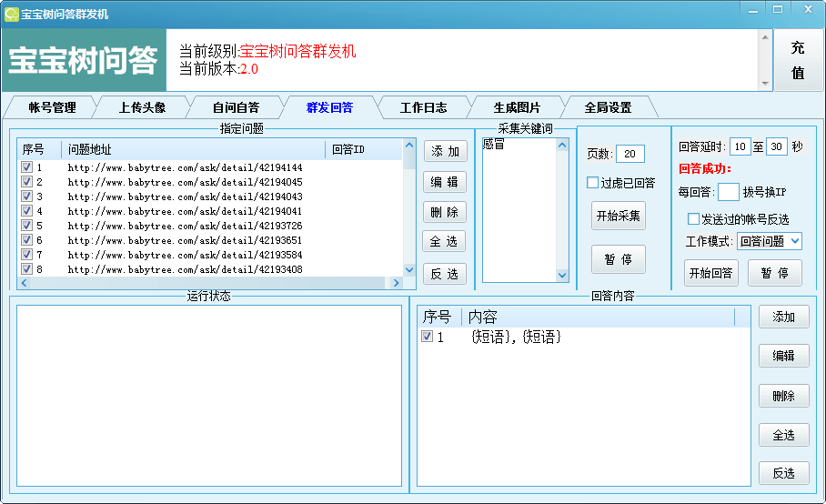The width and height of the screenshot is (826, 504).
Task: Open the 帐号管理 tab
Action: pyautogui.click(x=52, y=107)
